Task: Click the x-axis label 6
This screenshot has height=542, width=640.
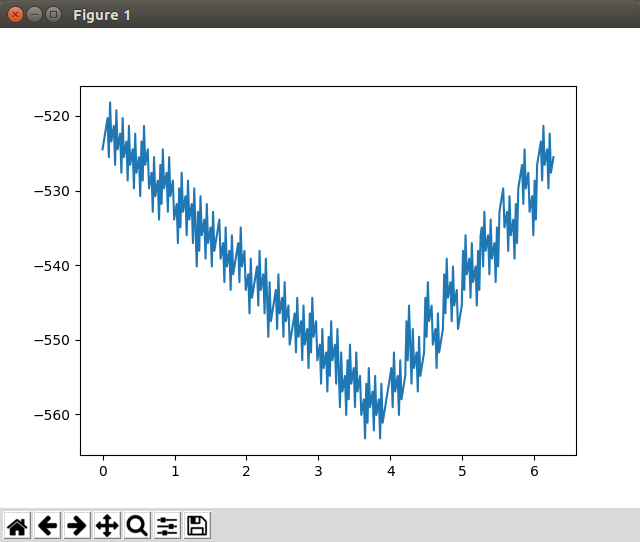Action: (534, 471)
